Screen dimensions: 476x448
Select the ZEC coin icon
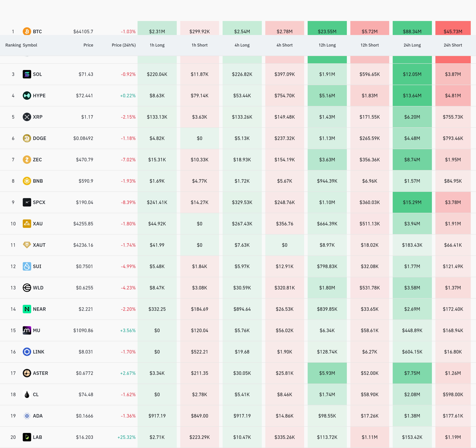27,159
